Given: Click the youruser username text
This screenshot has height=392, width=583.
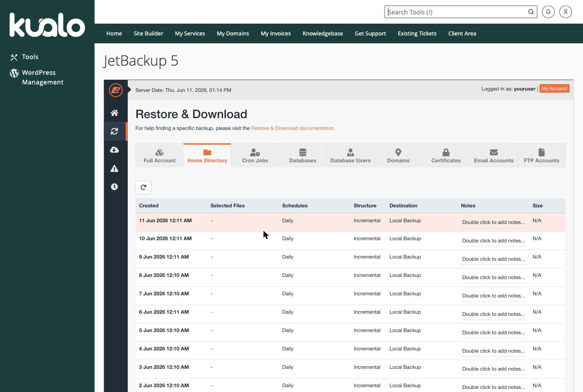Looking at the screenshot, I should point(524,89).
